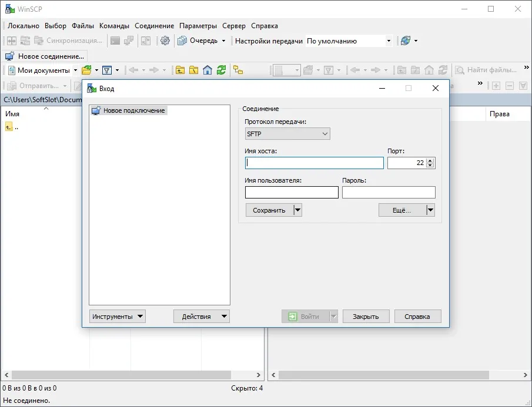
Task: Go to local parent directory icon
Action: coord(180,70)
